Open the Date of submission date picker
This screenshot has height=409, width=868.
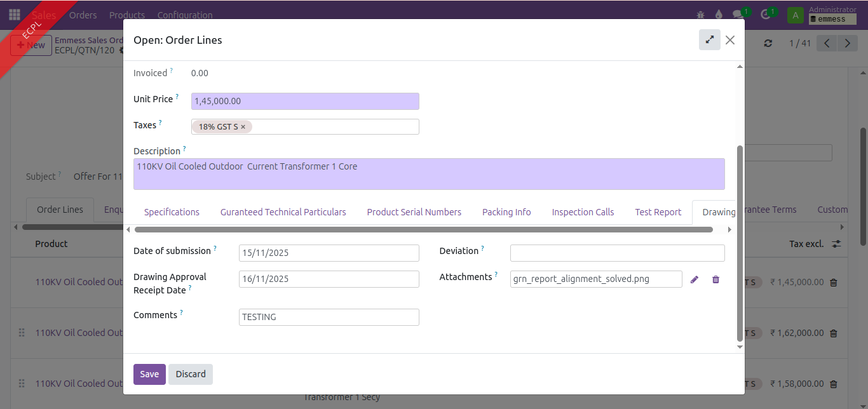(x=329, y=253)
